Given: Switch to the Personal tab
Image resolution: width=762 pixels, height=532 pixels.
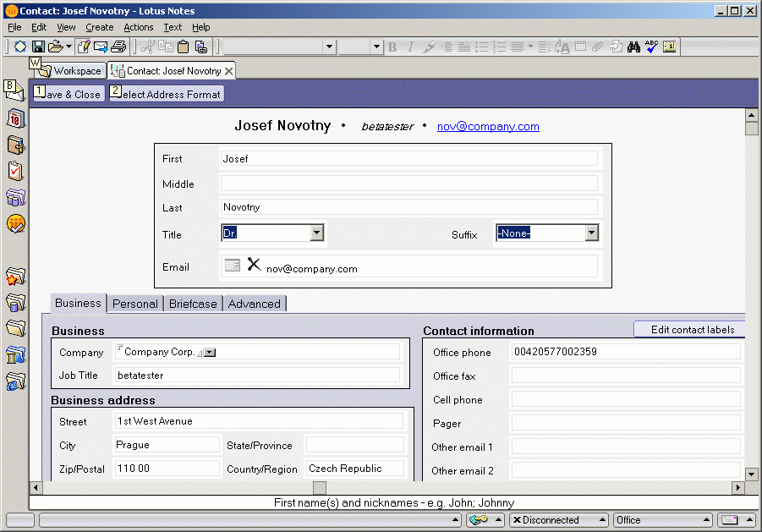Looking at the screenshot, I should (135, 304).
